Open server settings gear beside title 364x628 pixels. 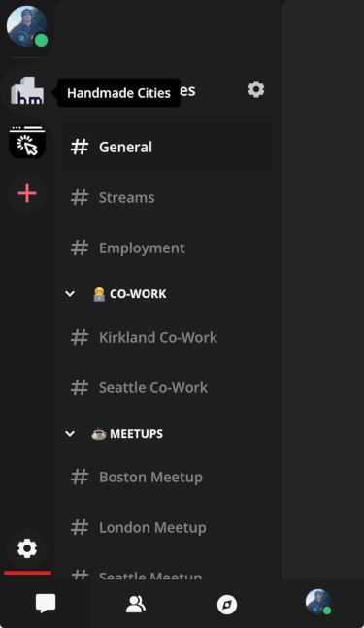pyautogui.click(x=256, y=89)
